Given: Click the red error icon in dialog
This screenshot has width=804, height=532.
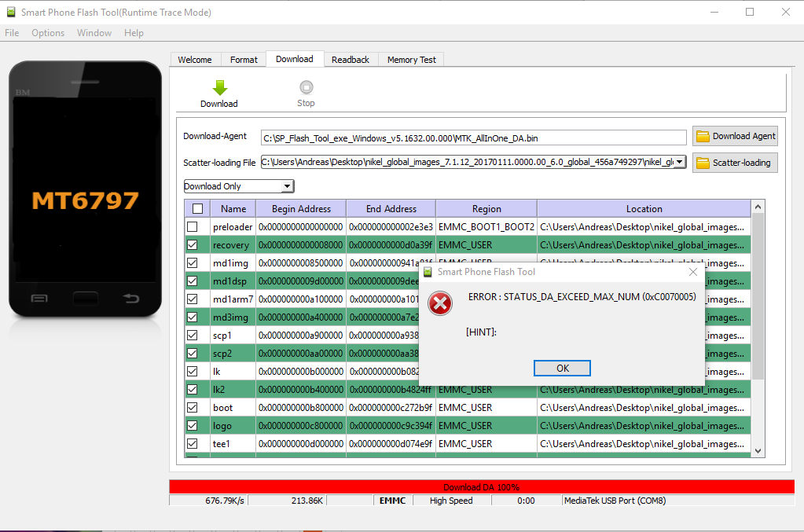Looking at the screenshot, I should point(441,303).
